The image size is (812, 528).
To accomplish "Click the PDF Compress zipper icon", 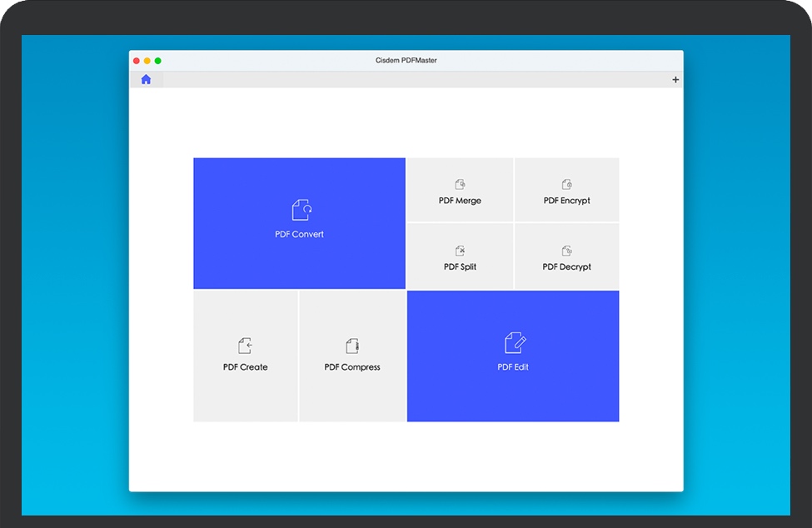I will click(x=351, y=346).
